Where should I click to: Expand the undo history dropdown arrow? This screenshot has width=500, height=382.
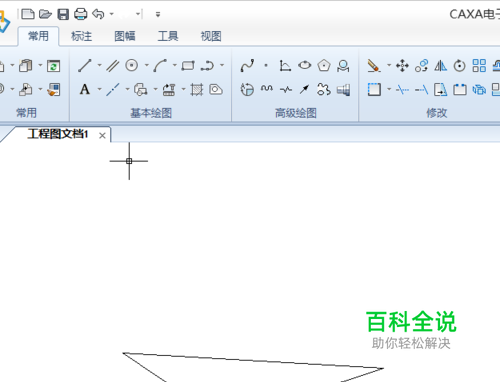coord(112,14)
